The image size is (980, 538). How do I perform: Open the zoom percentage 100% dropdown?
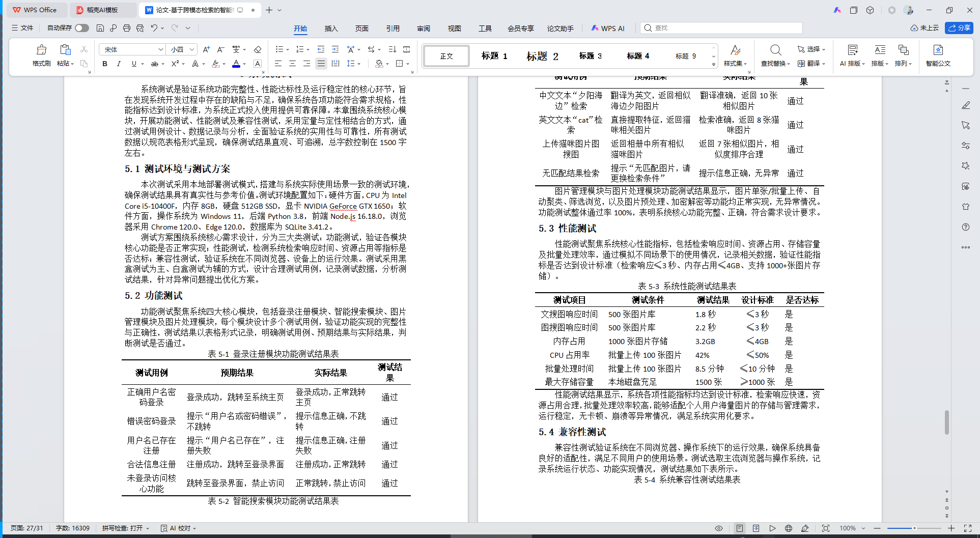(863, 528)
